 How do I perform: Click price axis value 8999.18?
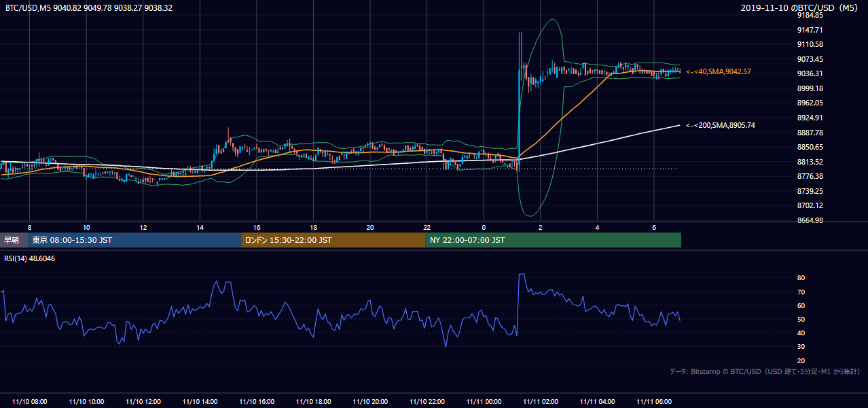coord(810,88)
